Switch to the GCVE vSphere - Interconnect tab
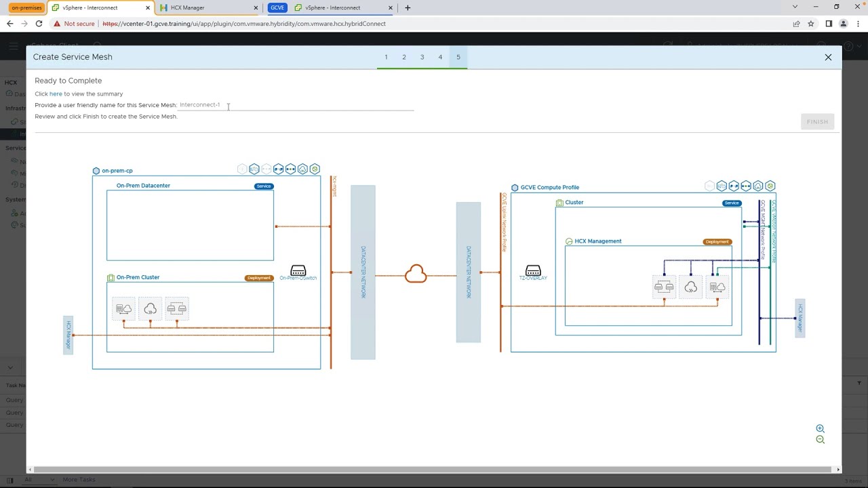This screenshot has width=868, height=488. tap(343, 7)
